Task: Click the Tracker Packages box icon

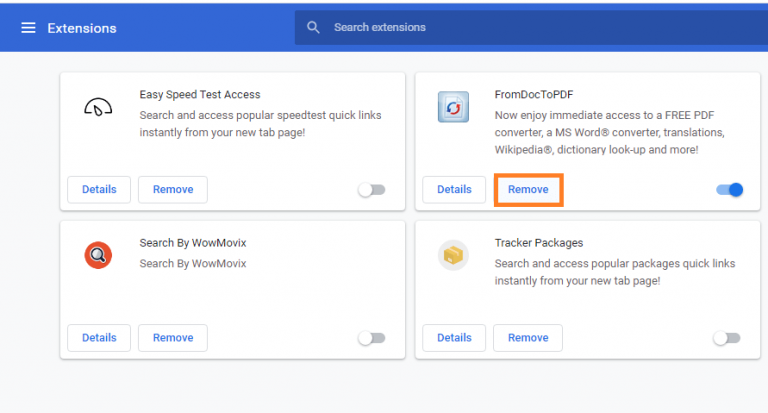Action: [x=453, y=256]
